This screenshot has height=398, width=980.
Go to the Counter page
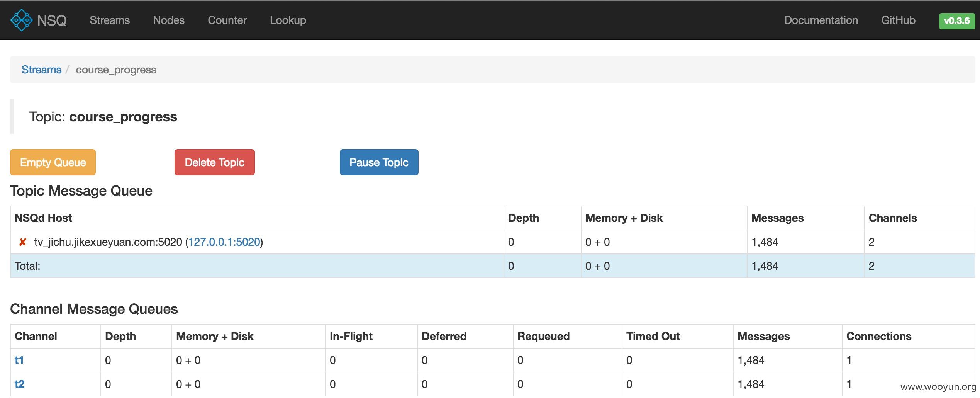click(x=227, y=20)
